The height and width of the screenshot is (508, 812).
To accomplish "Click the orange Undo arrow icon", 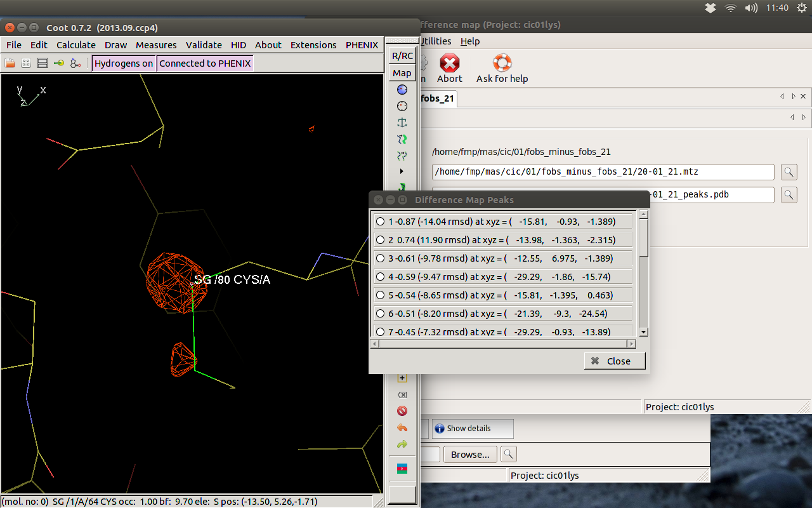I will (x=402, y=428).
